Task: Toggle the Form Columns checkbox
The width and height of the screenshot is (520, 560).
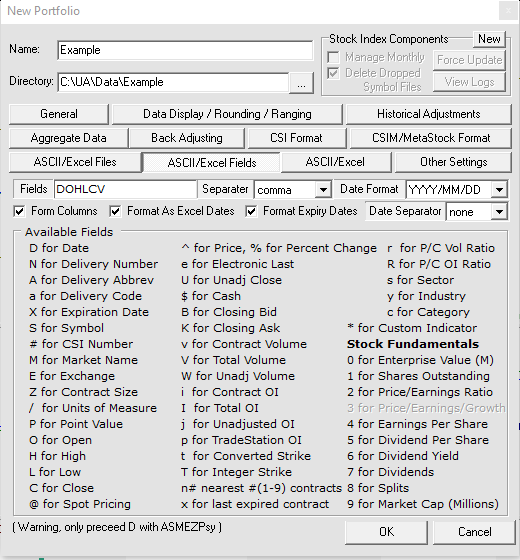Action: 19,211
